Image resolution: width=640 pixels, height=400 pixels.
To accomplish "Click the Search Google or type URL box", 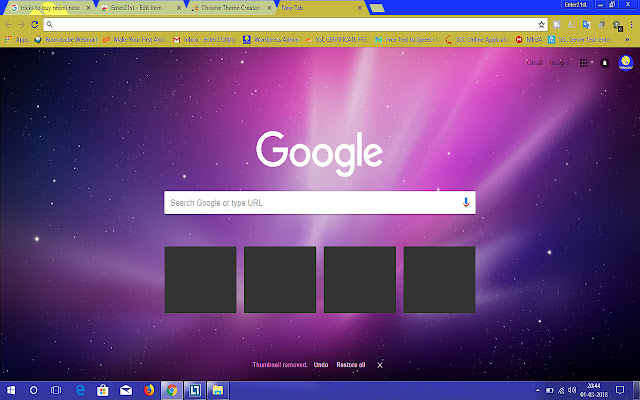I will point(320,202).
